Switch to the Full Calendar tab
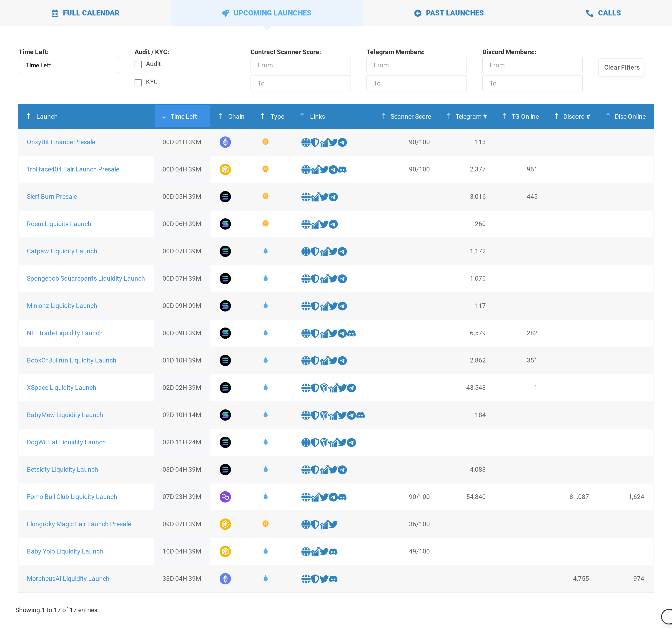 click(x=85, y=13)
